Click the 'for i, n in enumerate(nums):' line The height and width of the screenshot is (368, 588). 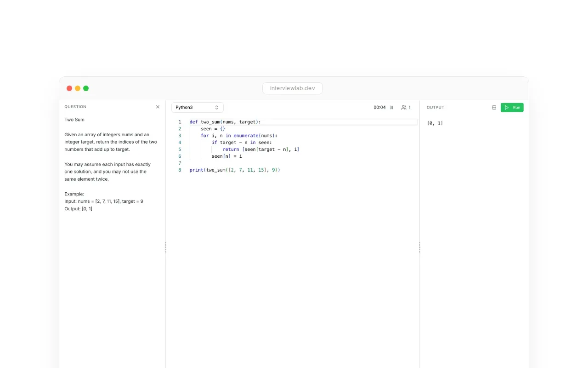(239, 136)
